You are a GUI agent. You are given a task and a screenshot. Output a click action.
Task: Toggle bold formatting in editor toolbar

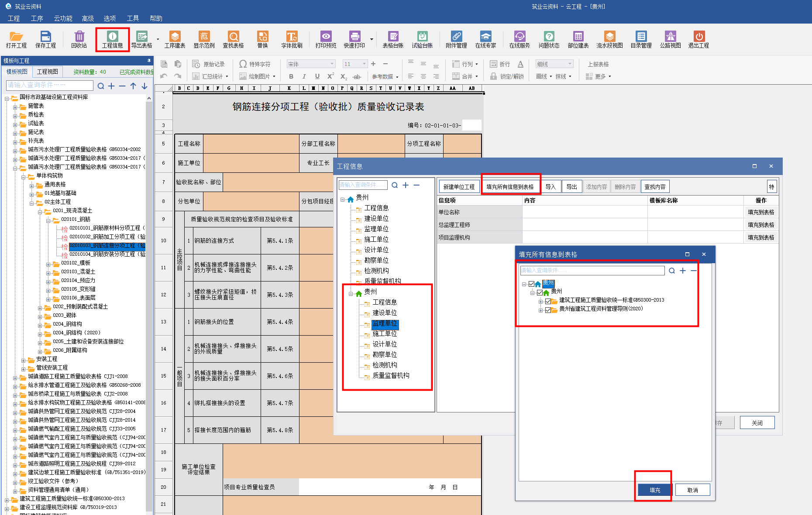click(291, 76)
